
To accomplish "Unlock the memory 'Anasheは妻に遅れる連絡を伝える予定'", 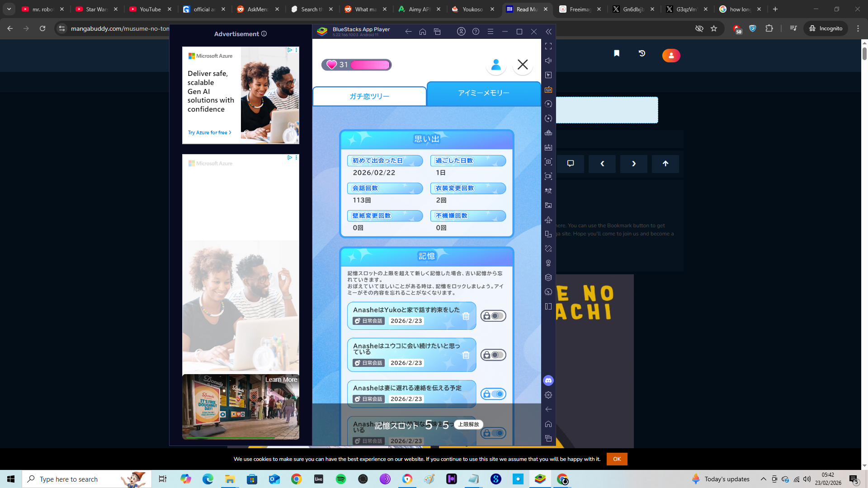I will (493, 394).
